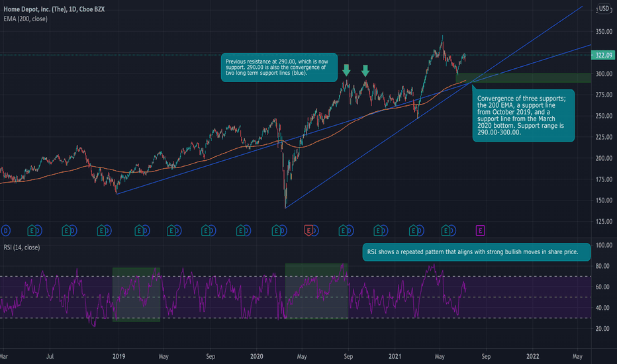Viewport: 617px width, 364px height.
Task: Click the 125.00 price axis label
Action: pyautogui.click(x=604, y=221)
